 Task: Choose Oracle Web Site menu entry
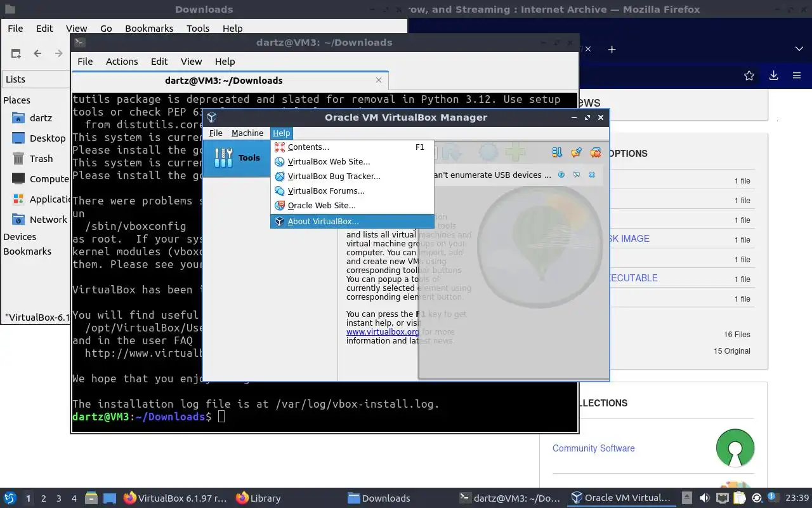[352, 205]
